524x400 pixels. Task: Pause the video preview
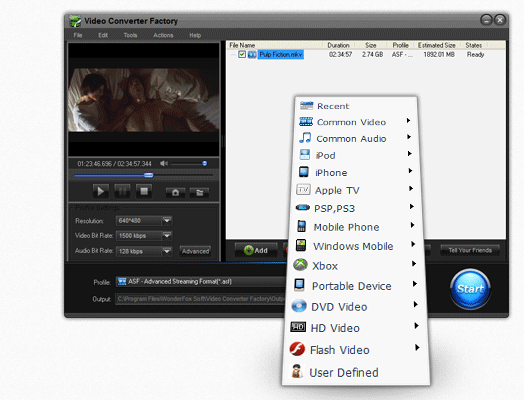[122, 191]
